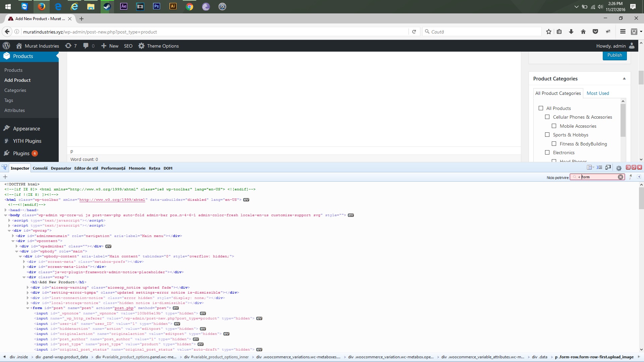644x362 pixels.
Task: Expand the wpadminbar div node
Action: tap(17, 246)
